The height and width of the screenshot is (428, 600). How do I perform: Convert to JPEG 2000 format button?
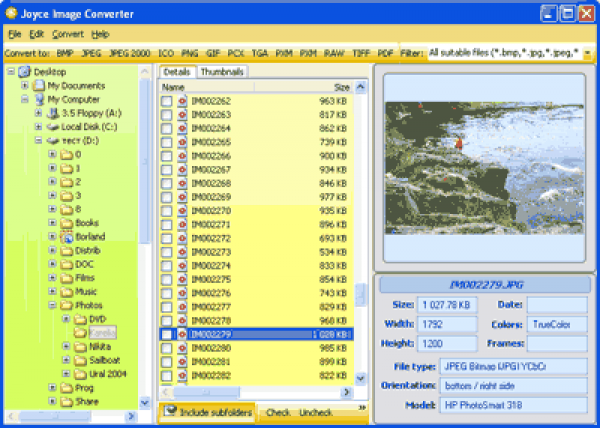(130, 52)
